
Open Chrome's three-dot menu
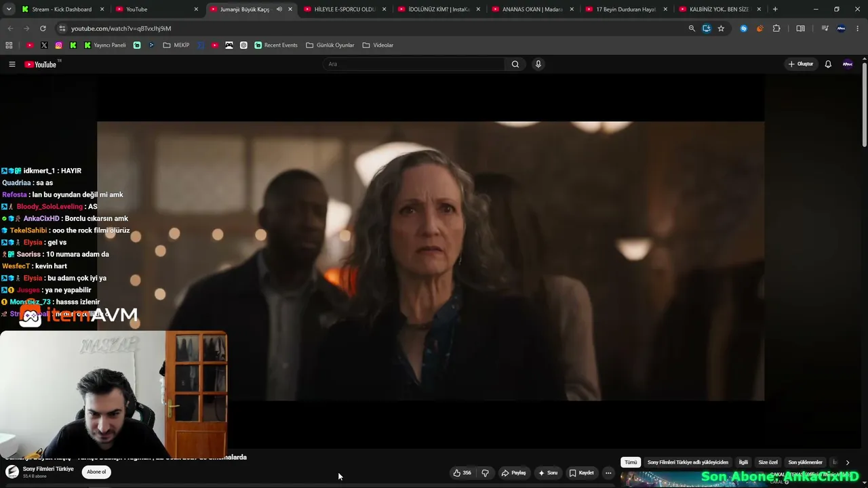point(857,28)
